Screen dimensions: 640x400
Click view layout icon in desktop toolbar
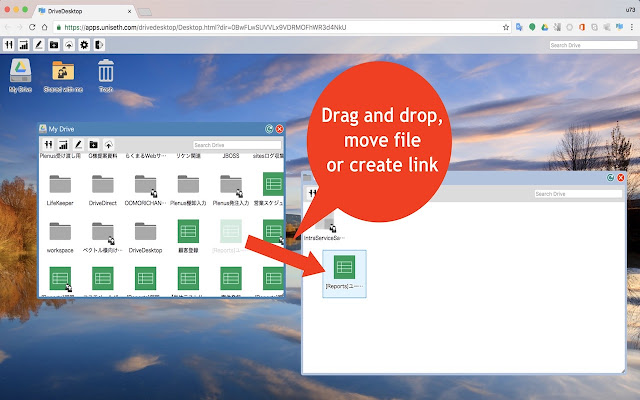tap(9, 44)
